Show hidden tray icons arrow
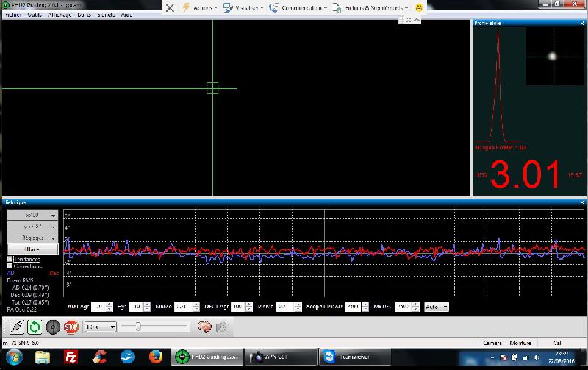 [492, 357]
